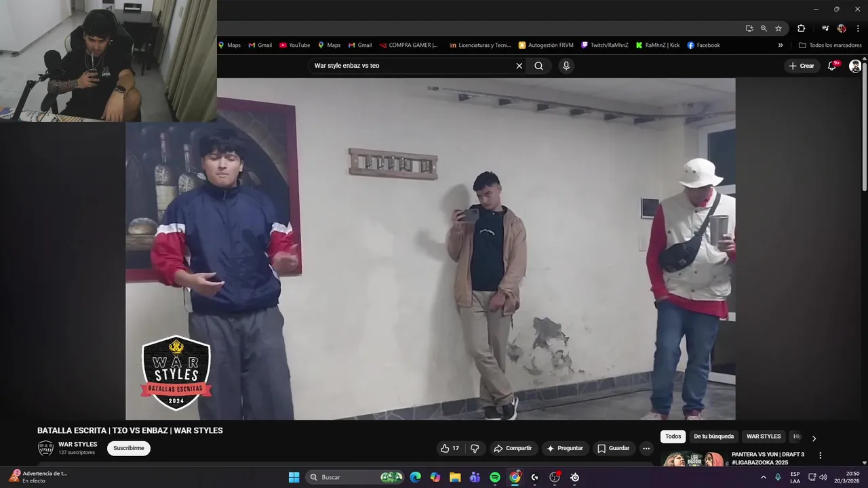The height and width of the screenshot is (488, 868).
Task: Open ESP LAA keyboard language switcher
Action: (x=795, y=477)
